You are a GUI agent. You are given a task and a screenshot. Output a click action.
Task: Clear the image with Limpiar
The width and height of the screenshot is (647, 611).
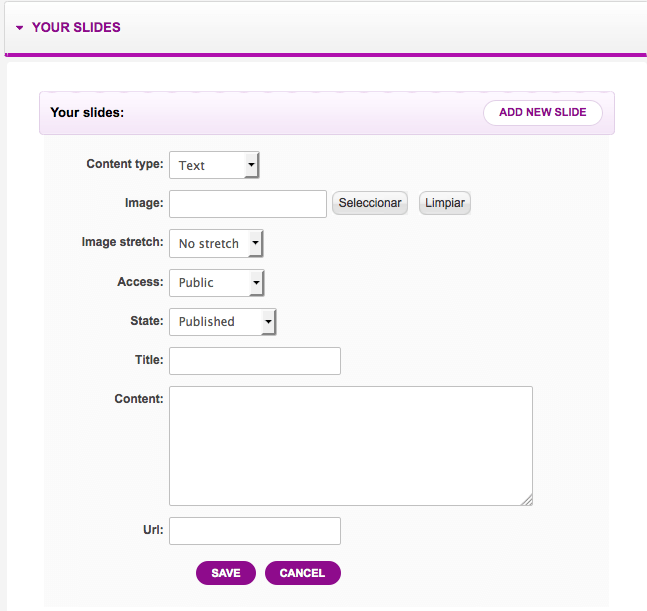(445, 203)
